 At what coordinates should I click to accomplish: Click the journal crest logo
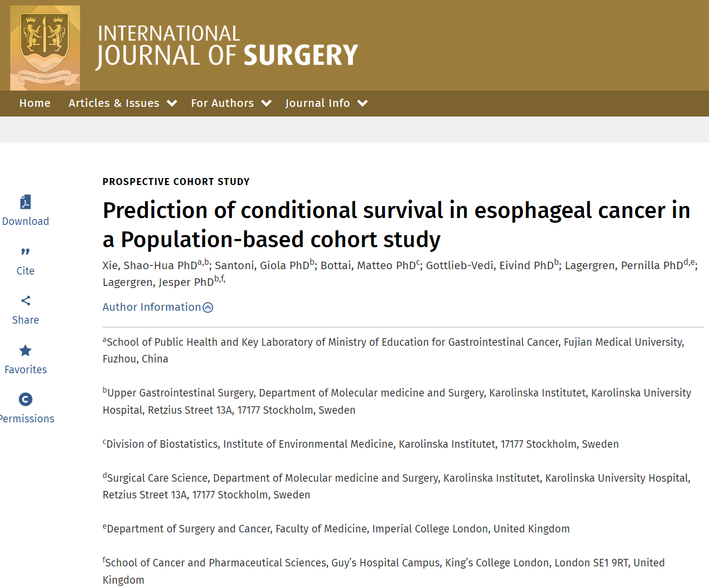point(45,47)
